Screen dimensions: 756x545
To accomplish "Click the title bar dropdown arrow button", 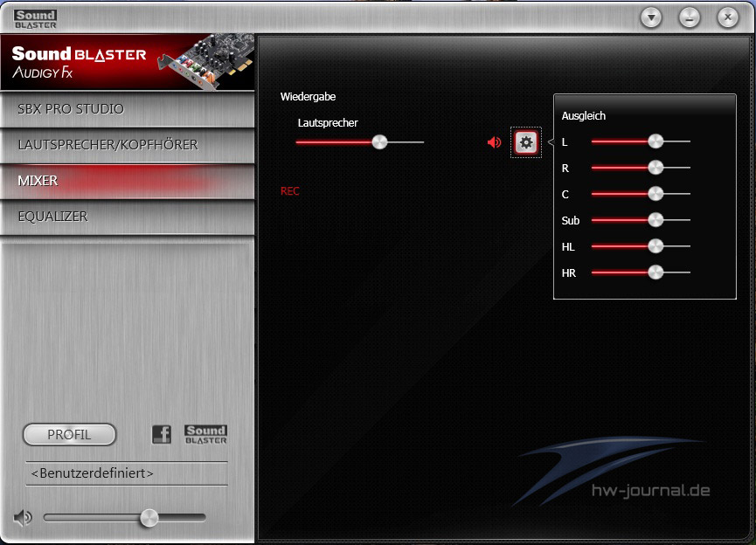I will 651,17.
